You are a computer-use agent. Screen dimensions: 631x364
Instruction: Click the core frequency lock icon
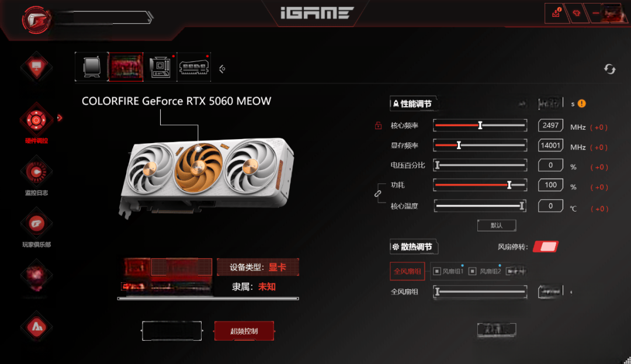(378, 126)
